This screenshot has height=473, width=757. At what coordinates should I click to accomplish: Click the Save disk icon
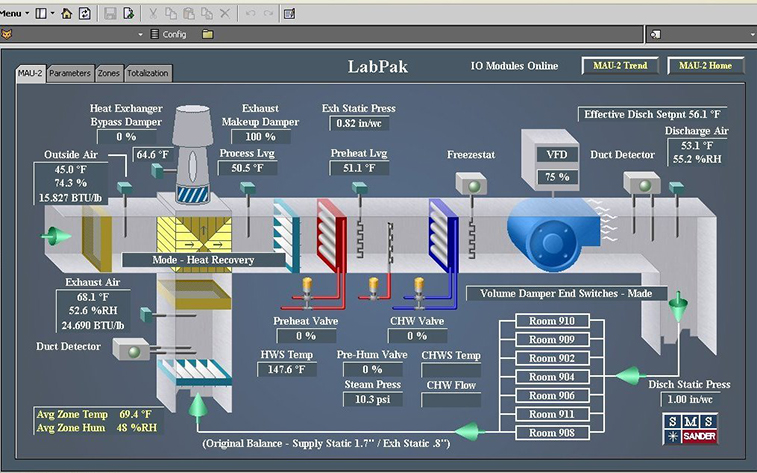pos(110,14)
